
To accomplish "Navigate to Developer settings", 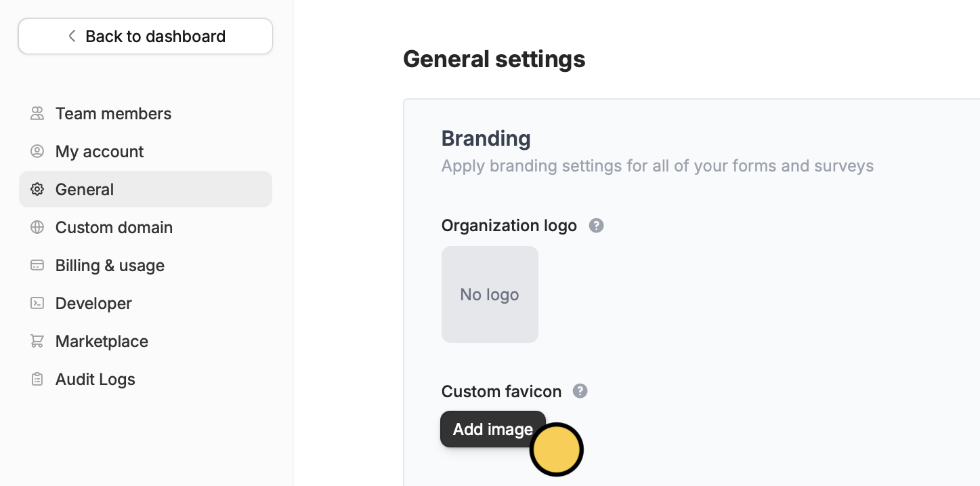I will click(x=93, y=303).
